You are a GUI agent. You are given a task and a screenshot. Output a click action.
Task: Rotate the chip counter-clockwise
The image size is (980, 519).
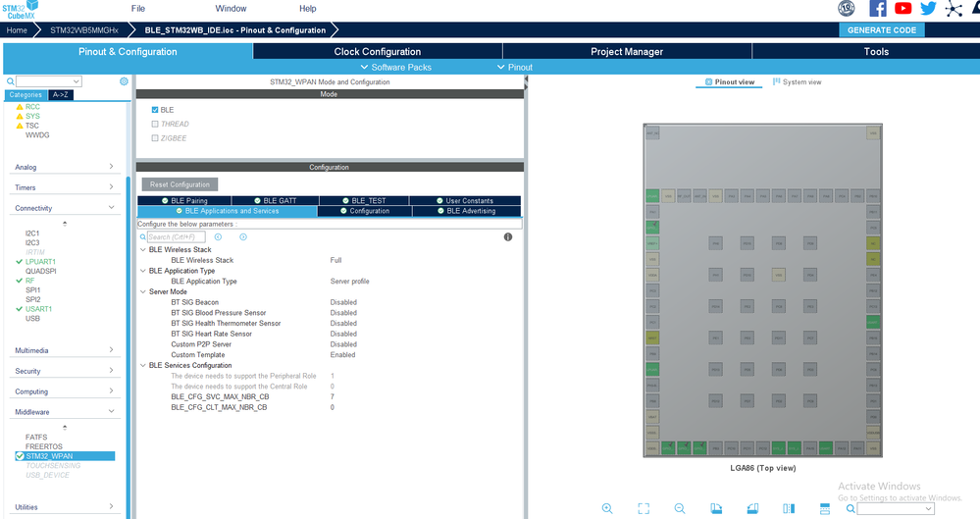752,508
